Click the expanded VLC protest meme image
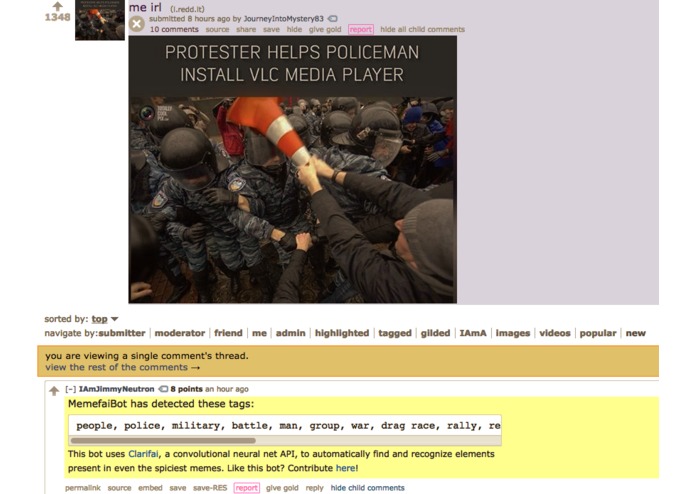 [293, 170]
